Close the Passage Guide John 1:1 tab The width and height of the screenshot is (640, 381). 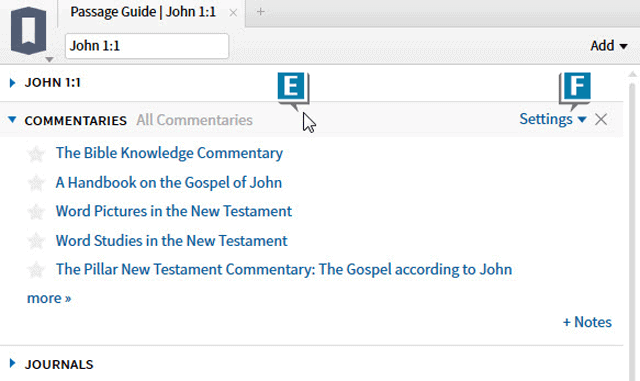coord(233,13)
